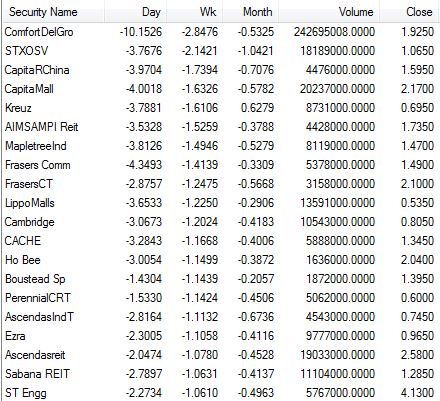Select the Sabana REIT security name
This screenshot has height=401, width=440.
[37, 374]
